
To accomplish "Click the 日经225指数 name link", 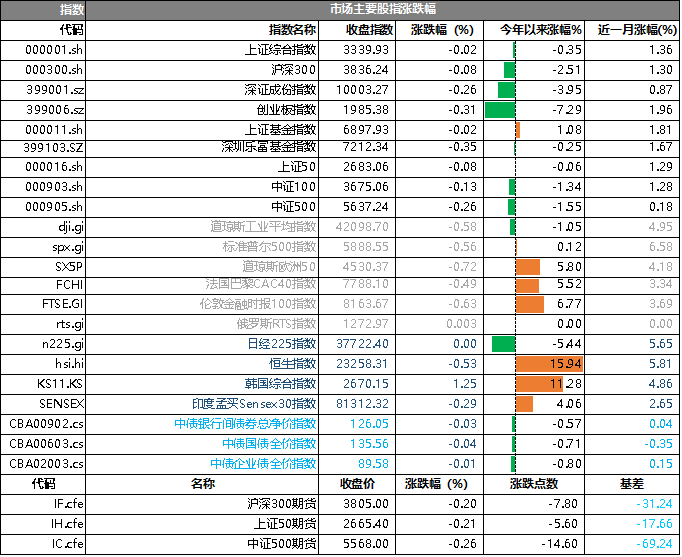I will pos(282,344).
